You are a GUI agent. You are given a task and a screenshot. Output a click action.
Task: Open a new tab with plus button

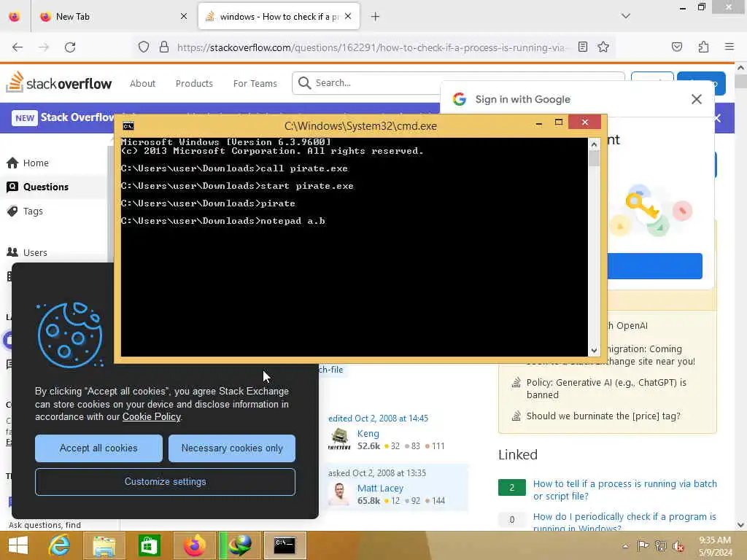(x=376, y=17)
